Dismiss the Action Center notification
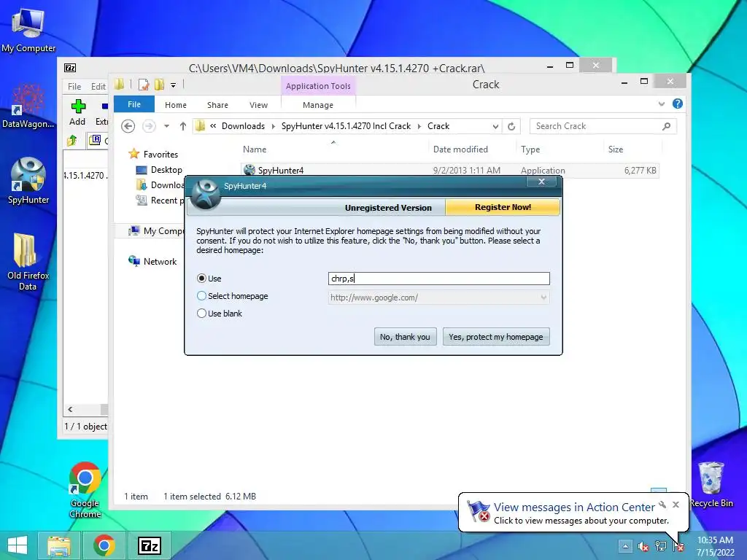747x560 pixels. (676, 505)
